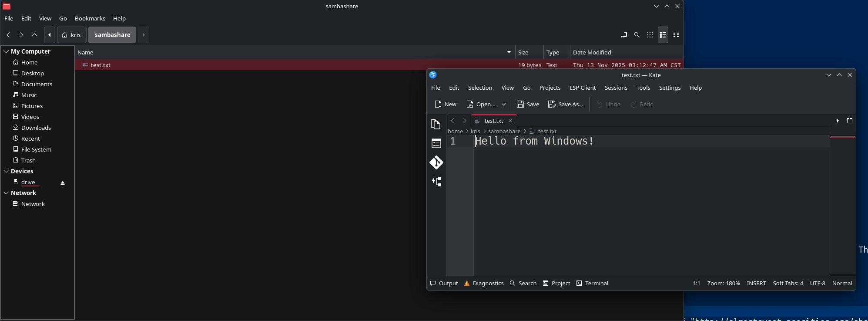Click the sambashare path button
The height and width of the screenshot is (321, 868).
pyautogui.click(x=112, y=35)
